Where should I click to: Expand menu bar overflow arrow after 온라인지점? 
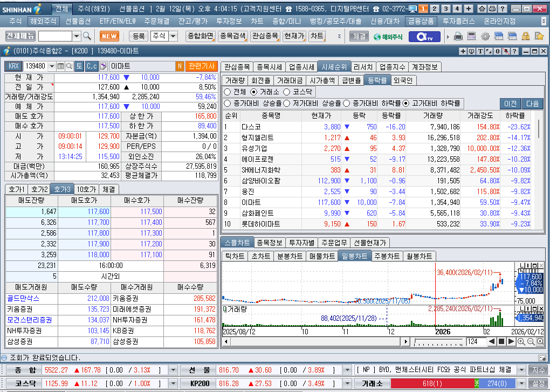click(544, 22)
